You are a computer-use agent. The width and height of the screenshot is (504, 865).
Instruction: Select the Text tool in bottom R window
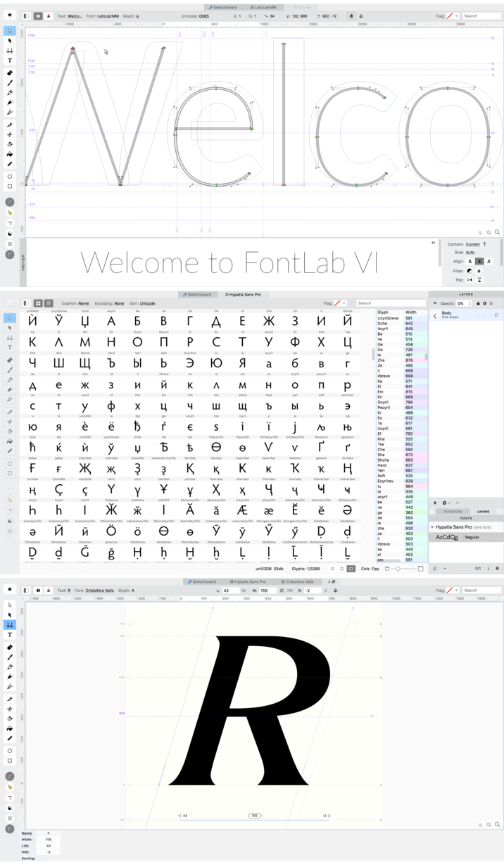tap(10, 635)
